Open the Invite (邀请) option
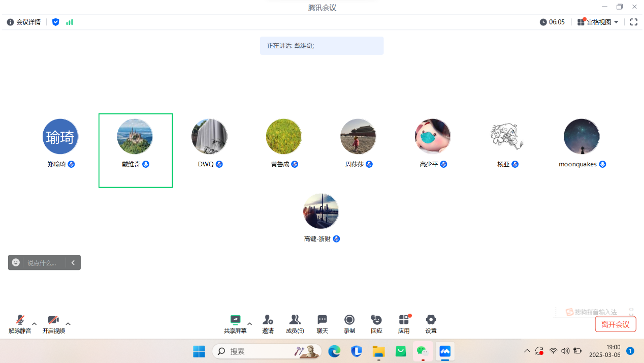 (268, 320)
